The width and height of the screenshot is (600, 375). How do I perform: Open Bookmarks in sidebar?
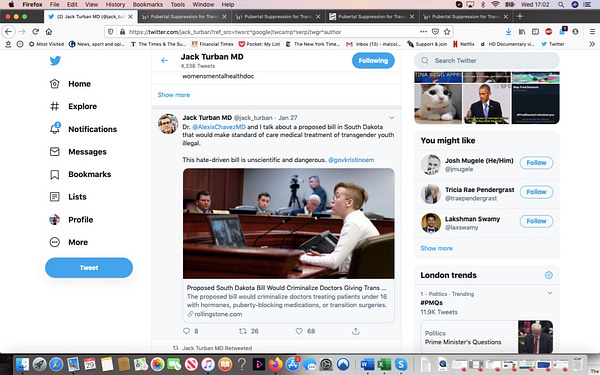tap(80, 174)
